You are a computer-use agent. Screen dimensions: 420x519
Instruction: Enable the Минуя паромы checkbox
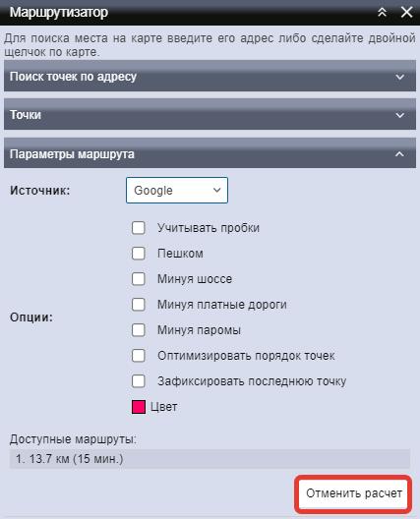[x=138, y=330]
